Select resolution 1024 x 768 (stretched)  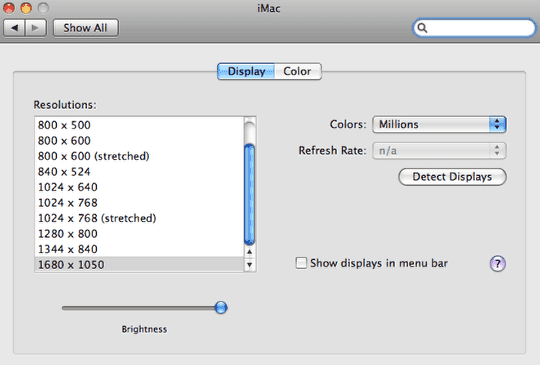[x=139, y=218]
